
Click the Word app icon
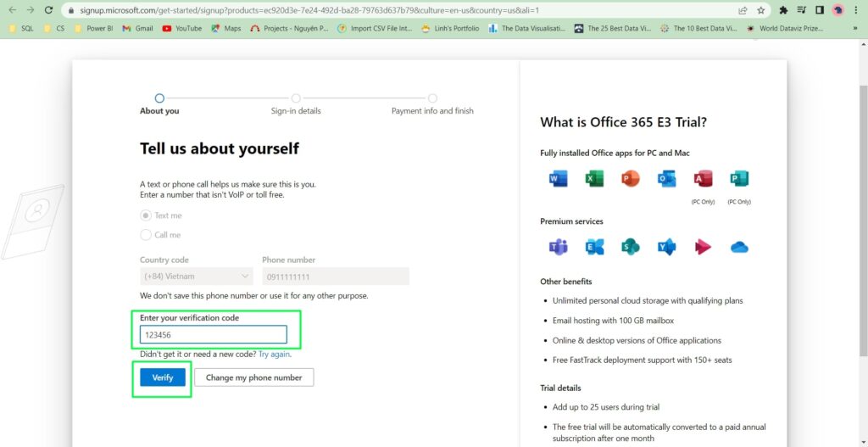(x=558, y=179)
